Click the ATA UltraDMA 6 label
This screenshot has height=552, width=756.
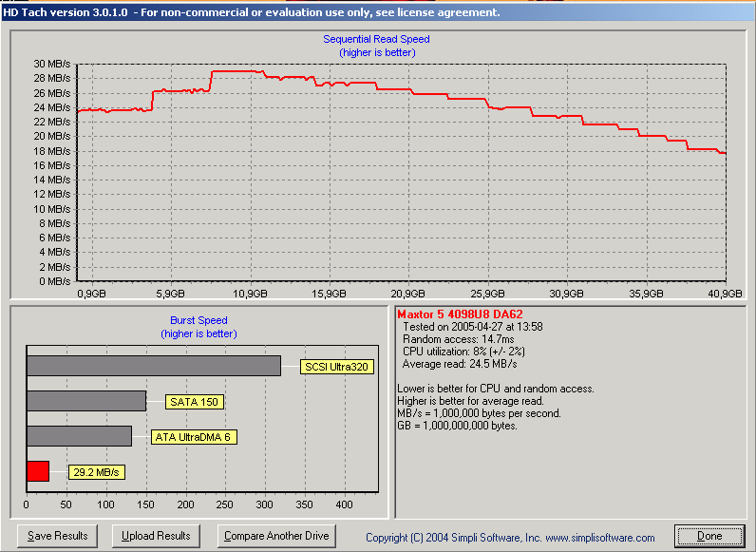click(194, 437)
